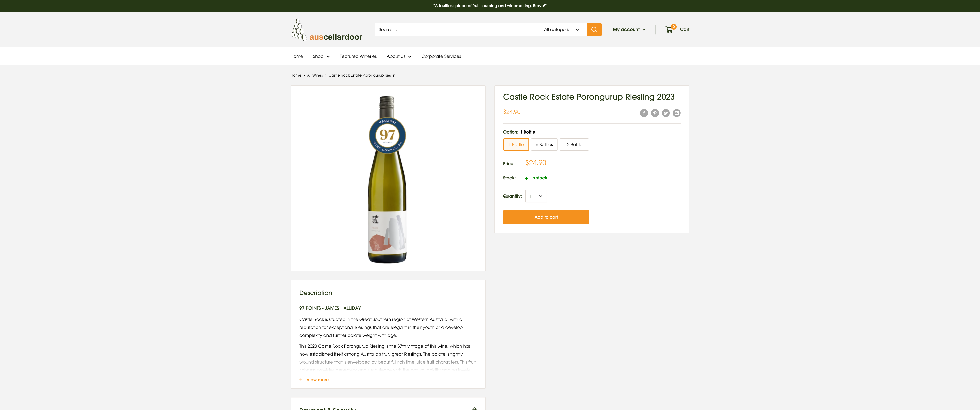980x410 pixels.
Task: Open the My account menu
Action: point(628,29)
